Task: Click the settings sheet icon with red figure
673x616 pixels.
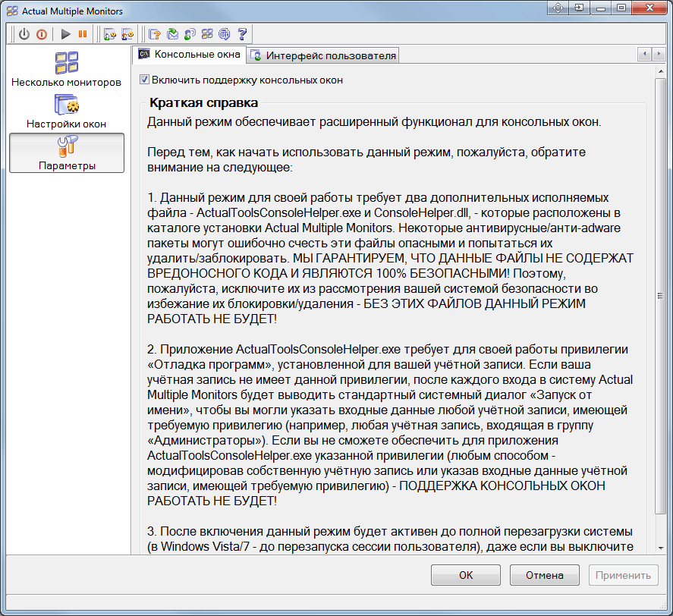Action: [127, 34]
